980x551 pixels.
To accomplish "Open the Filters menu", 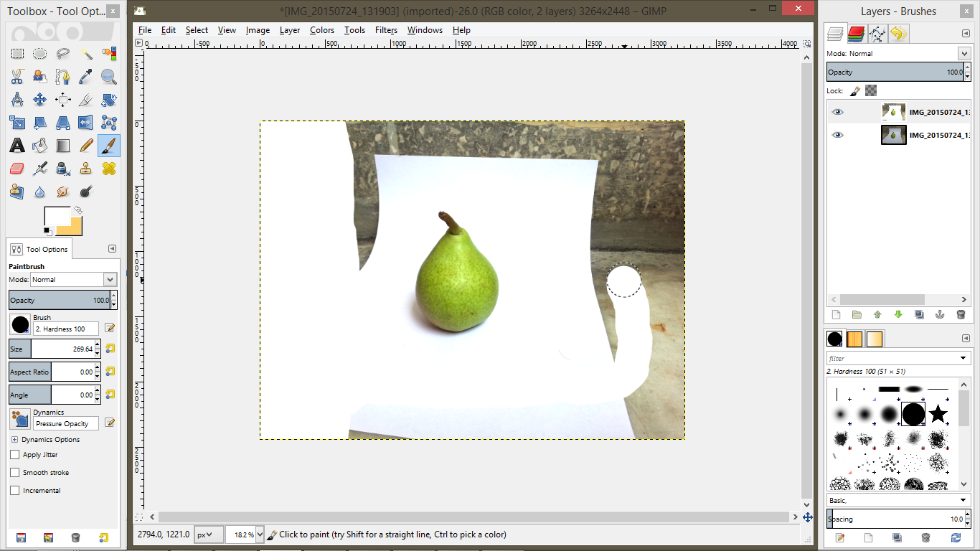I will [386, 30].
